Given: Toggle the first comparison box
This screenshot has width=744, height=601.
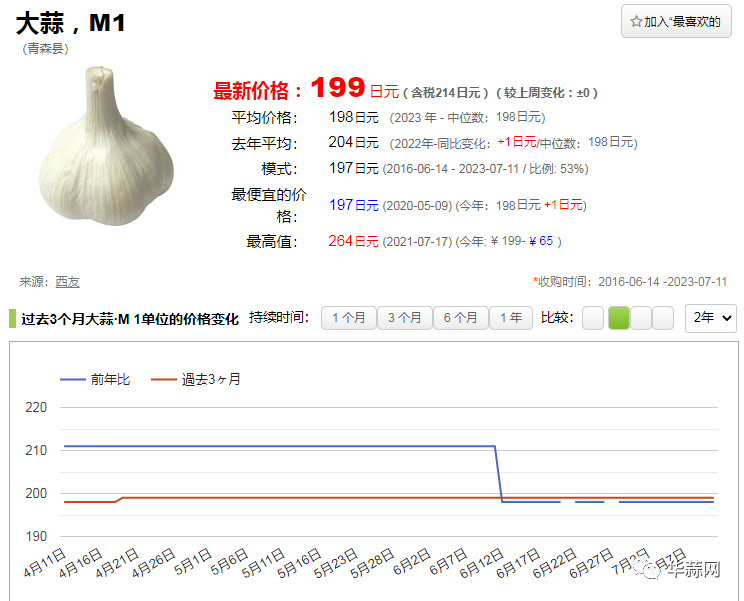Looking at the screenshot, I should pos(593,318).
